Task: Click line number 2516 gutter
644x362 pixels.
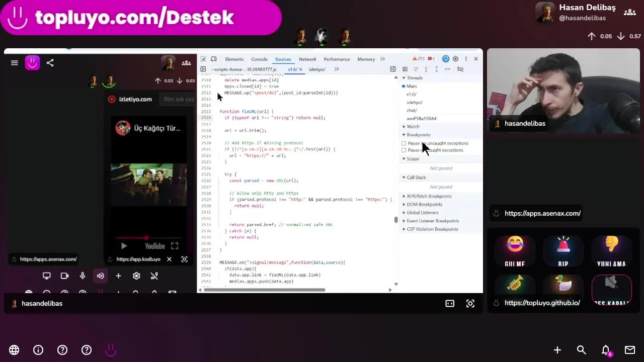Action: click(x=206, y=118)
